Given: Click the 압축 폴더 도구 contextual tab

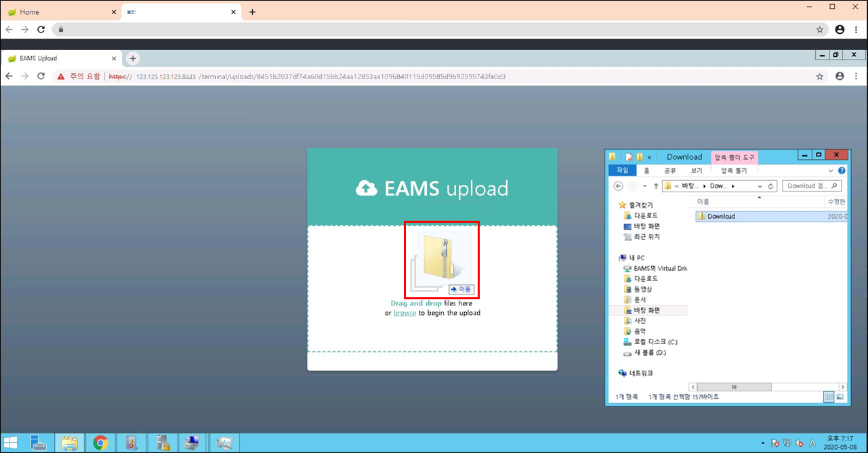Looking at the screenshot, I should tap(734, 157).
